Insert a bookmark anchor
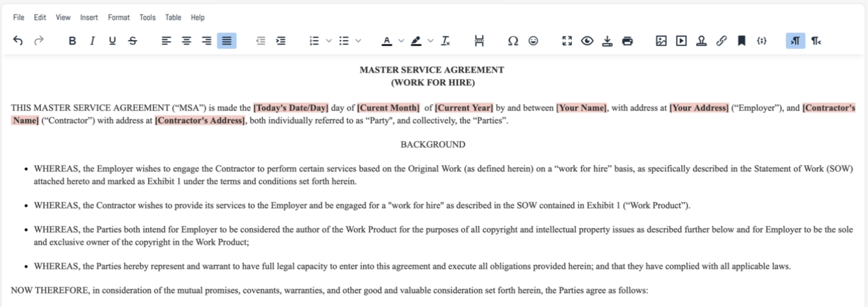 click(742, 41)
